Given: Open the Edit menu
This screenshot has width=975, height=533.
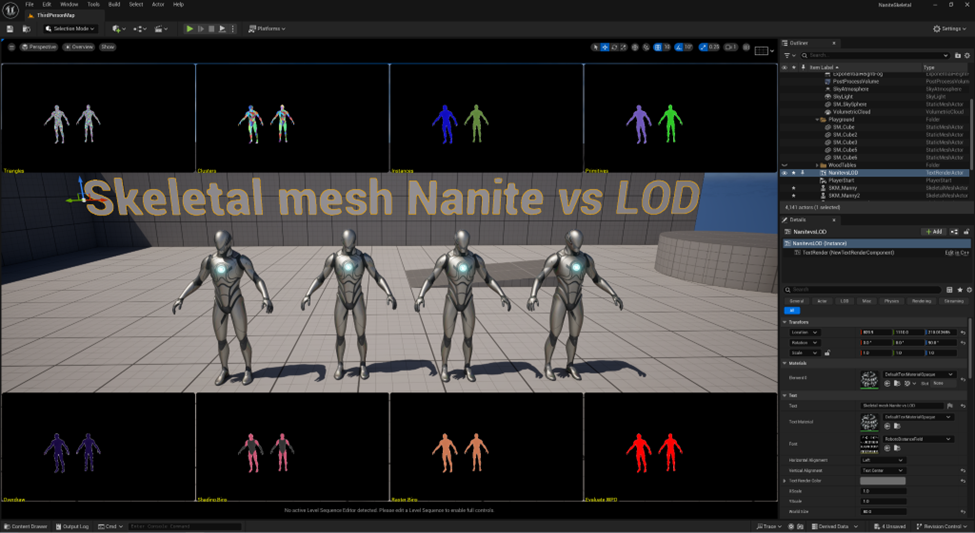Looking at the screenshot, I should (x=47, y=4).
